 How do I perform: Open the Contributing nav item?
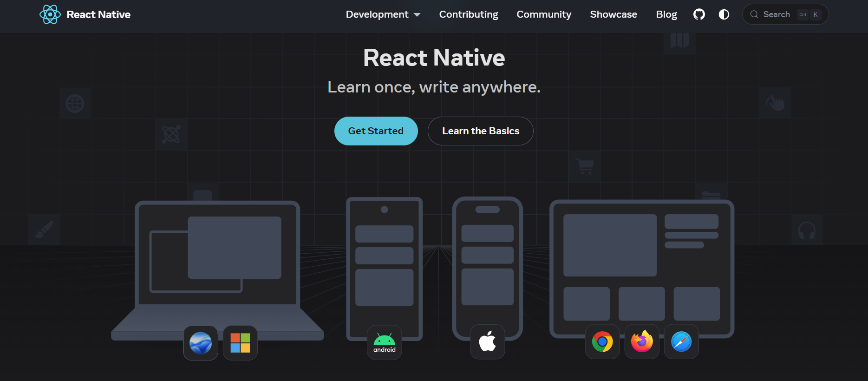click(x=469, y=14)
